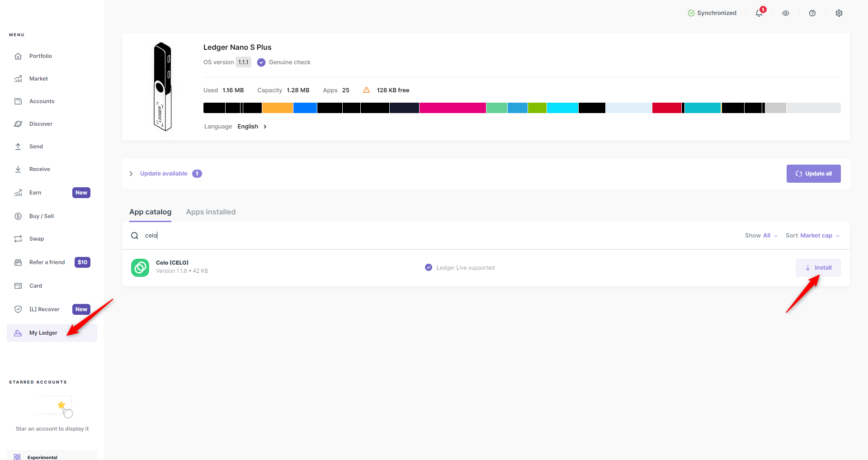Switch to the Apps installed tab

[211, 212]
